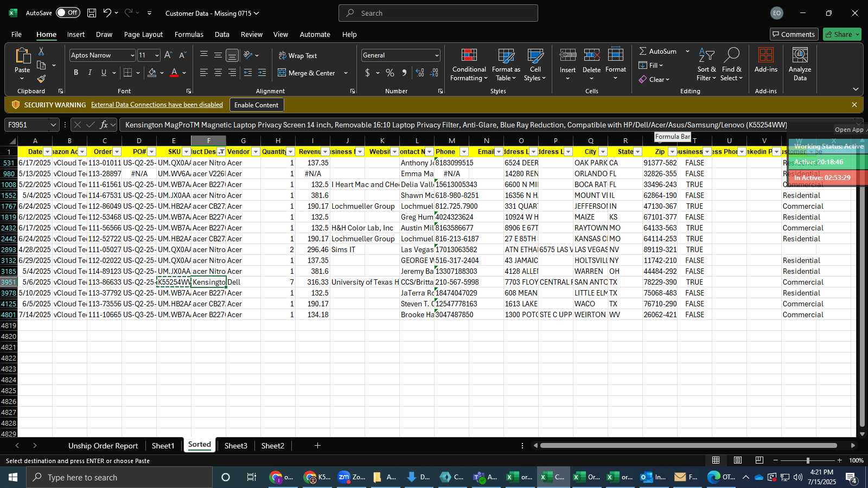Click the Paste clipboard icon
The height and width of the screenshot is (488, 868).
(22, 56)
